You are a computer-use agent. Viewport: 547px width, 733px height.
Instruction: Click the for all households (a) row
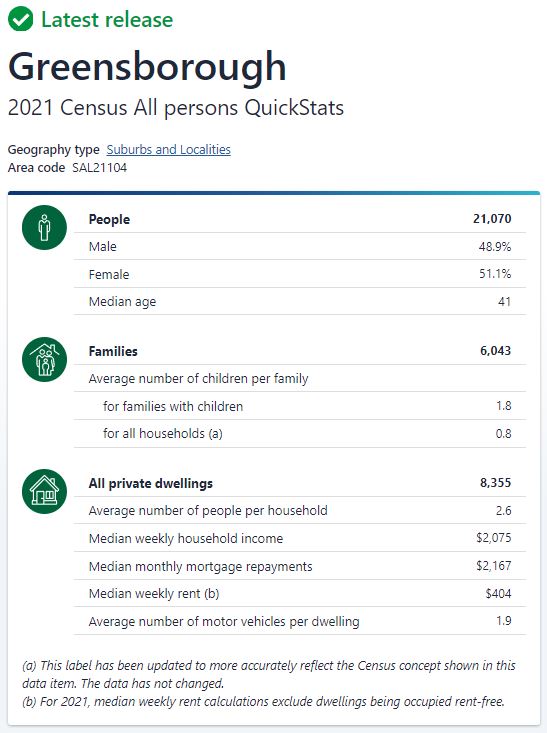coord(300,434)
